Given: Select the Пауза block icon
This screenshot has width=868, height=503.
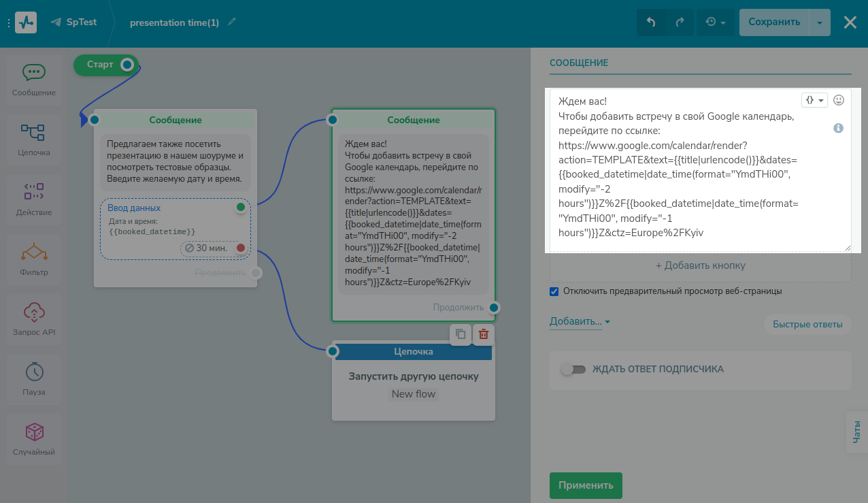Looking at the screenshot, I should pos(33,372).
